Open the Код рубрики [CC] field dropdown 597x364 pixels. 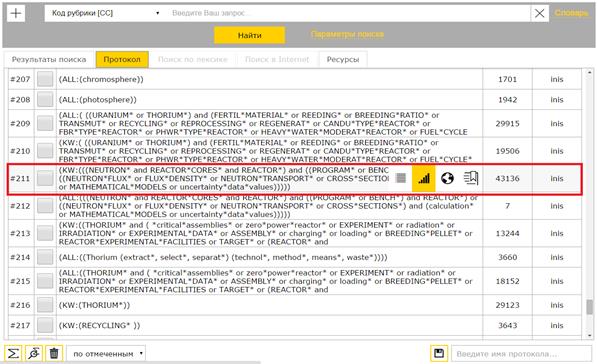click(104, 13)
